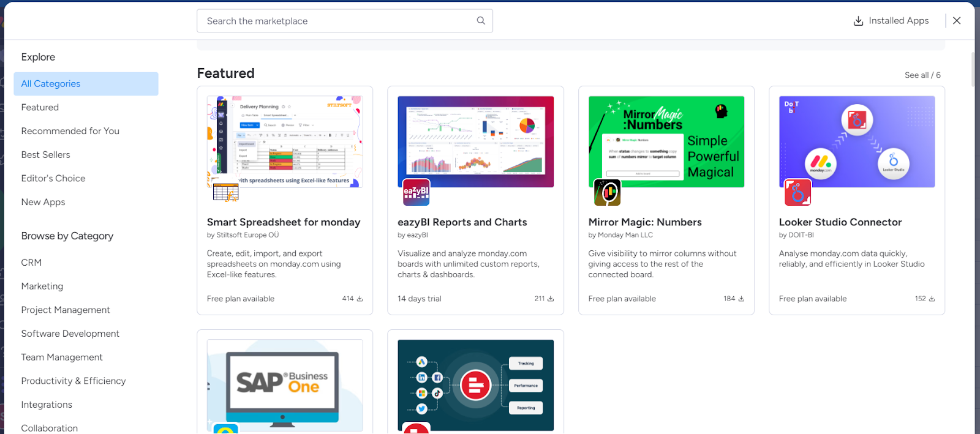The image size is (980, 434).
Task: Browse the Project Management category
Action: tap(66, 310)
